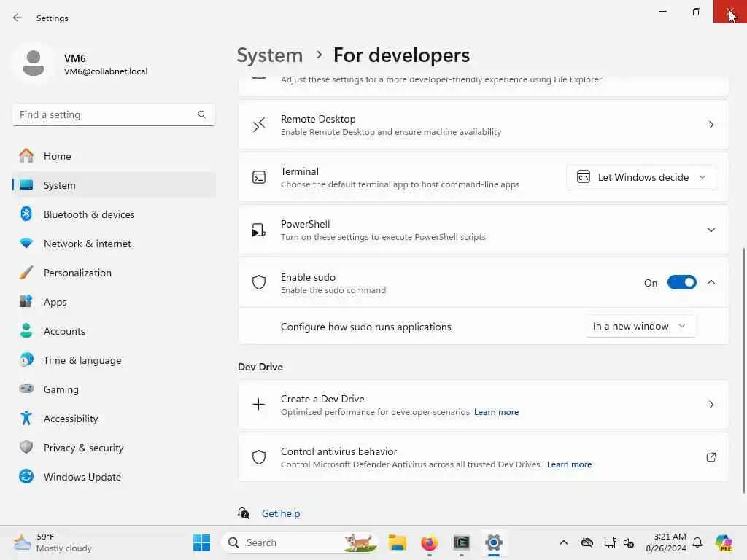Go back using the Settings back arrow
The width and height of the screenshot is (747, 560).
click(x=18, y=17)
